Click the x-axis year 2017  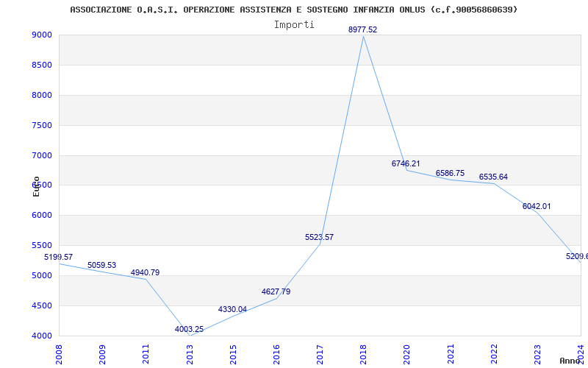[x=320, y=354]
